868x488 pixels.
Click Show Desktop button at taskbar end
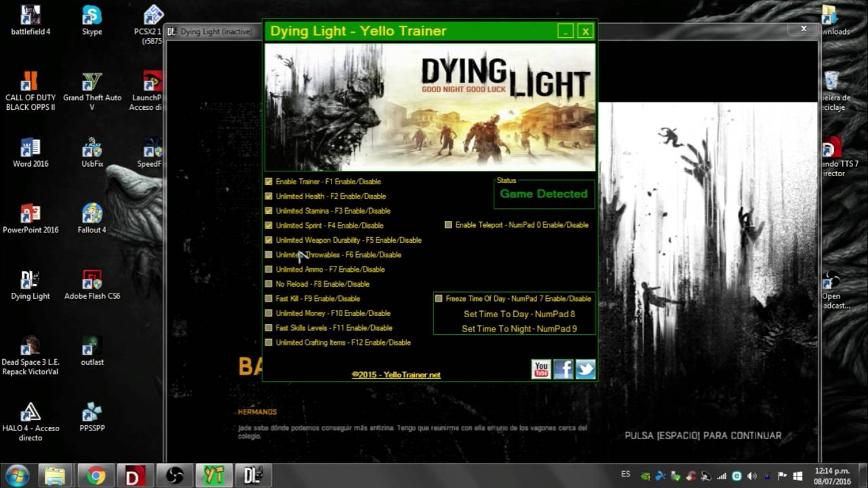click(863, 476)
